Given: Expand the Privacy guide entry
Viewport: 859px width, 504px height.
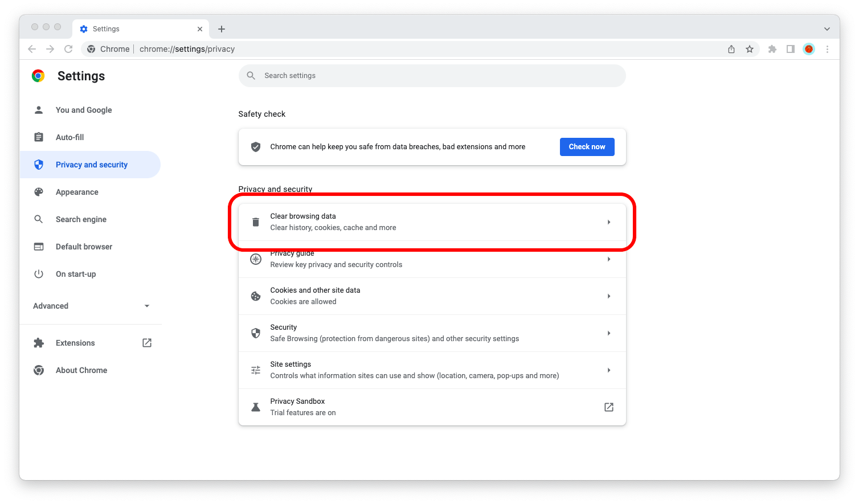Looking at the screenshot, I should point(608,259).
